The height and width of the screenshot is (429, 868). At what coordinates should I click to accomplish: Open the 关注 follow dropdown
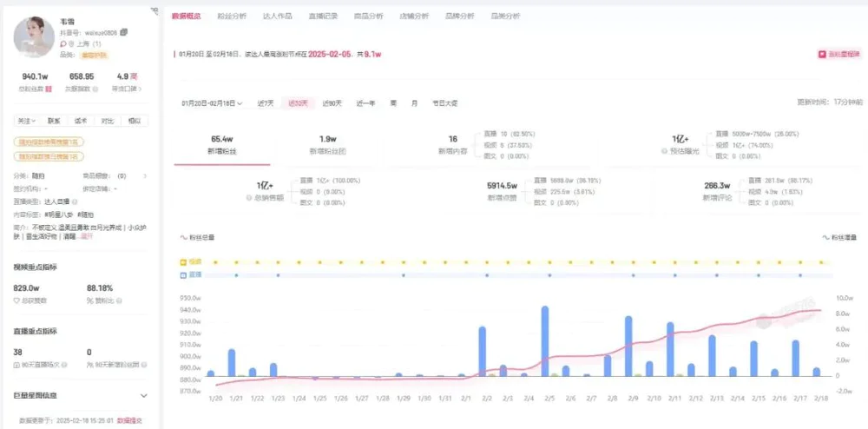click(x=27, y=121)
